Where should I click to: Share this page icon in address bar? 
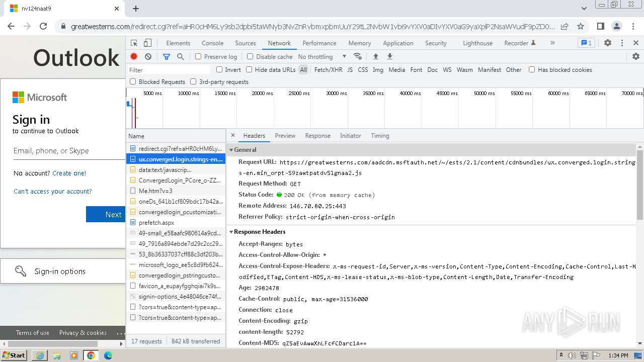pos(565,26)
